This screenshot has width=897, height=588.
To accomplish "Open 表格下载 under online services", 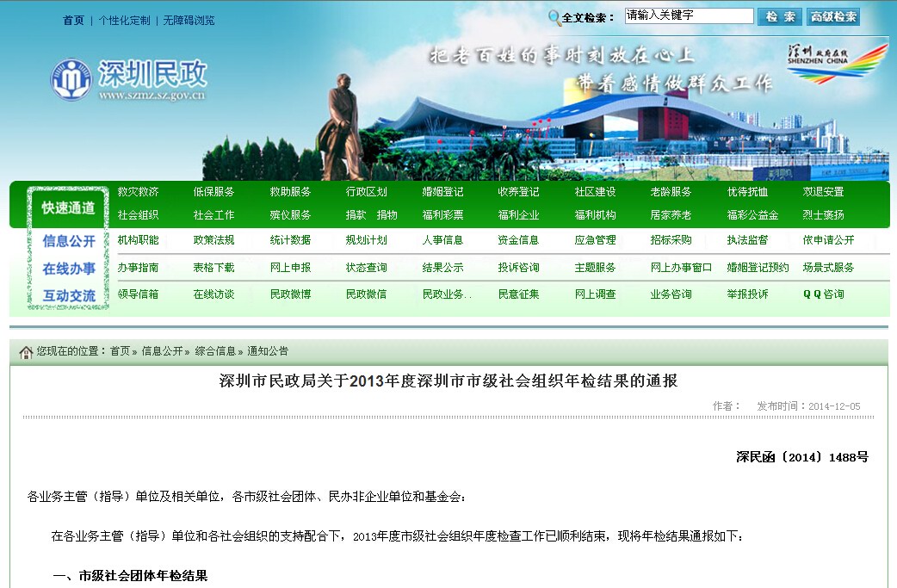I will coord(213,268).
